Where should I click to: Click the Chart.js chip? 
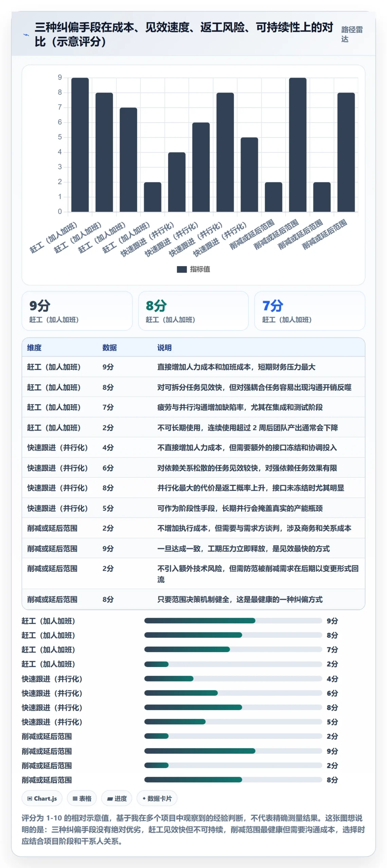pyautogui.click(x=42, y=798)
